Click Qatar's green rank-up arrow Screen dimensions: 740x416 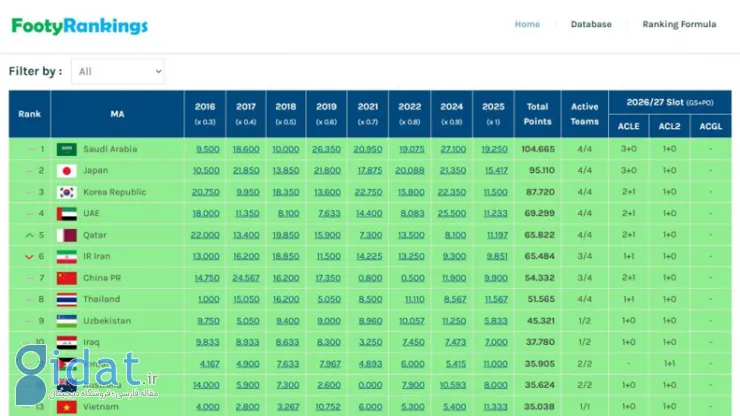pos(29,235)
